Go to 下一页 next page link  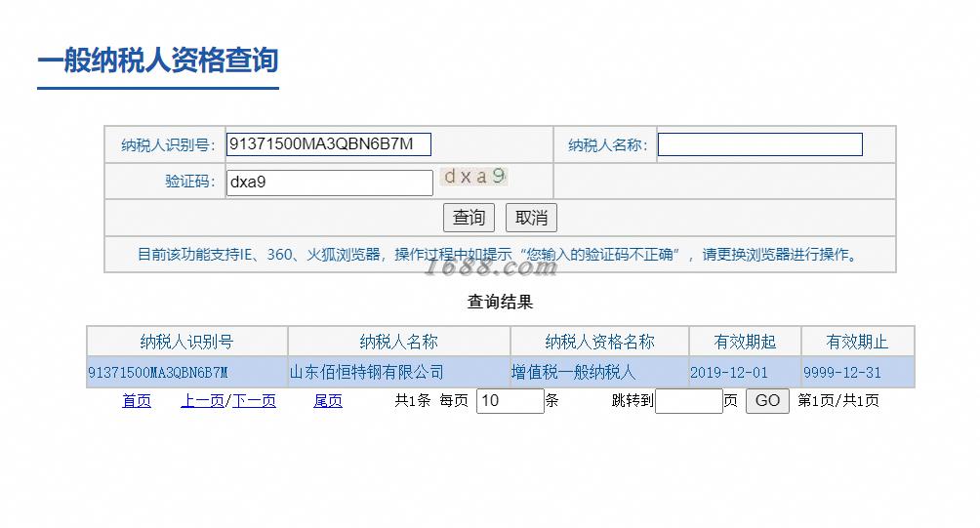254,401
